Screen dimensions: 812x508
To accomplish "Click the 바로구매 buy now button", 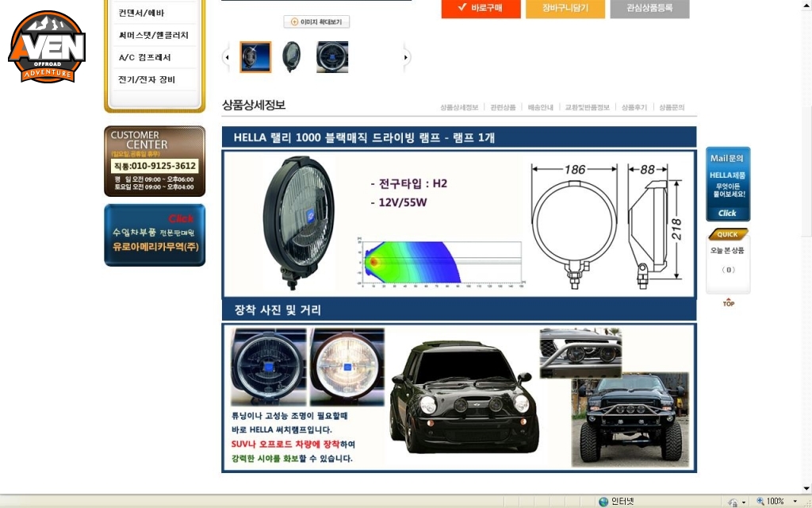I will point(481,8).
